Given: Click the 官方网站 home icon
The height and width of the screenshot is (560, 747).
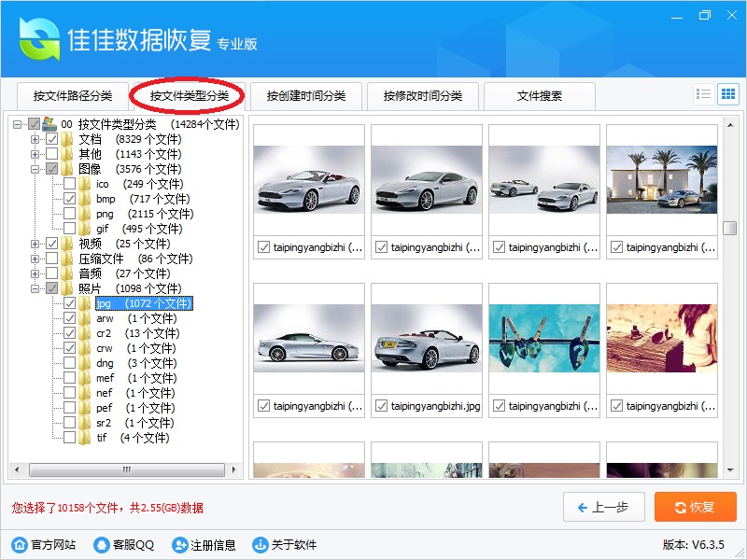Looking at the screenshot, I should 19,545.
